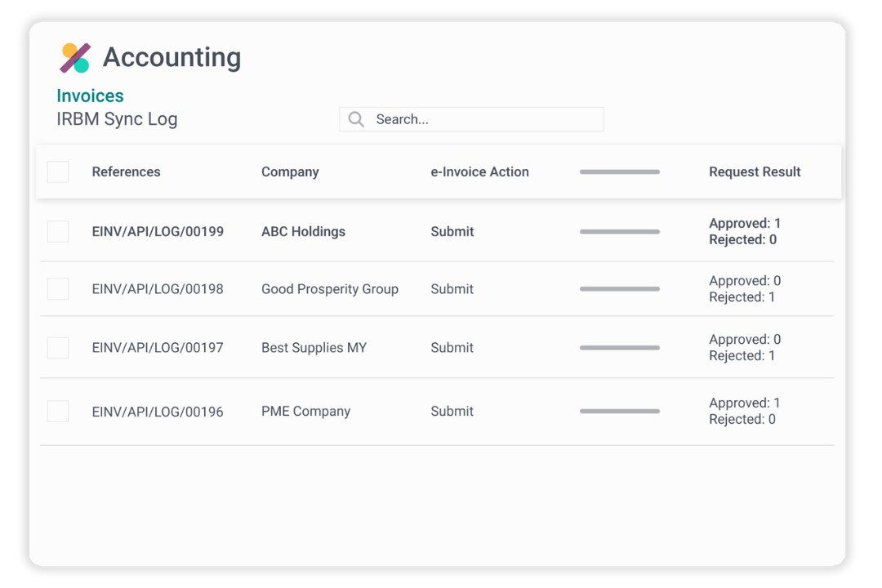Click inside the Search input field

pyautogui.click(x=482, y=118)
